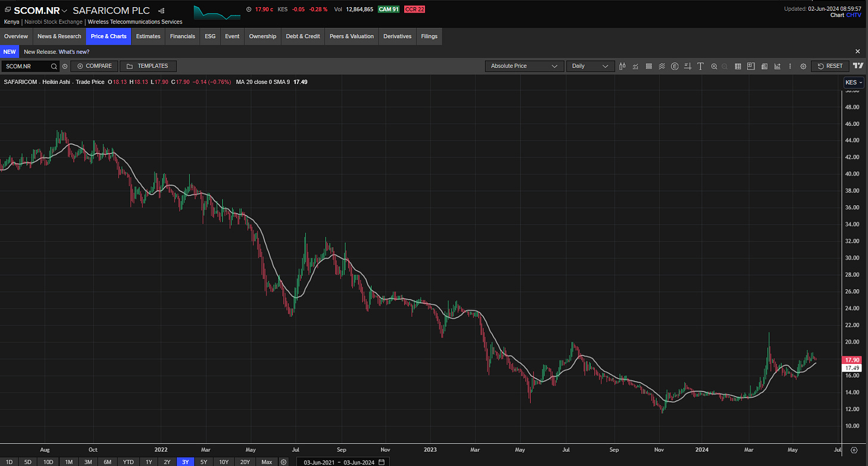Click the circled E events icon
Image resolution: width=868 pixels, height=466 pixels.
pos(675,66)
